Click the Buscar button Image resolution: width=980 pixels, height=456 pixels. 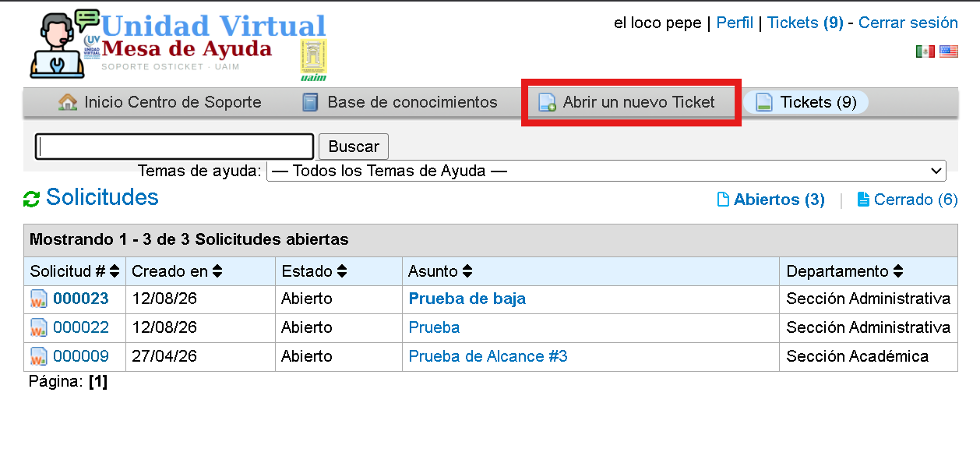(354, 147)
